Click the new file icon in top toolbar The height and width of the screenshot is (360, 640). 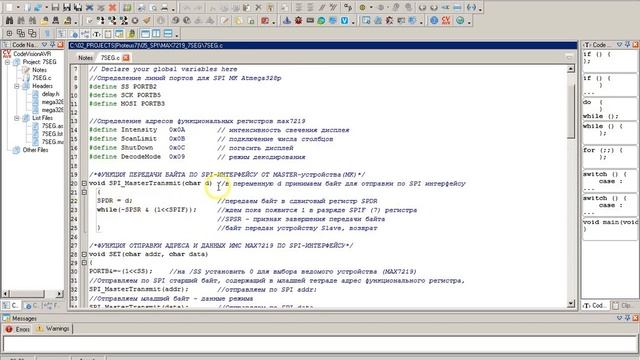(9, 7)
